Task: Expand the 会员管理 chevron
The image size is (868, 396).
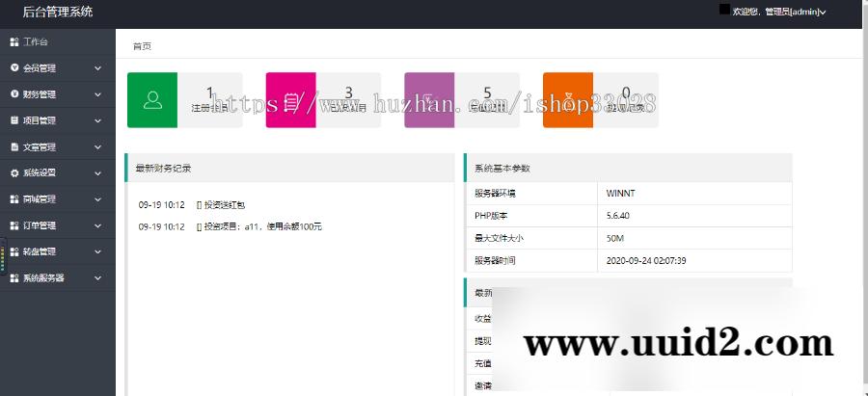Action: pyautogui.click(x=98, y=68)
